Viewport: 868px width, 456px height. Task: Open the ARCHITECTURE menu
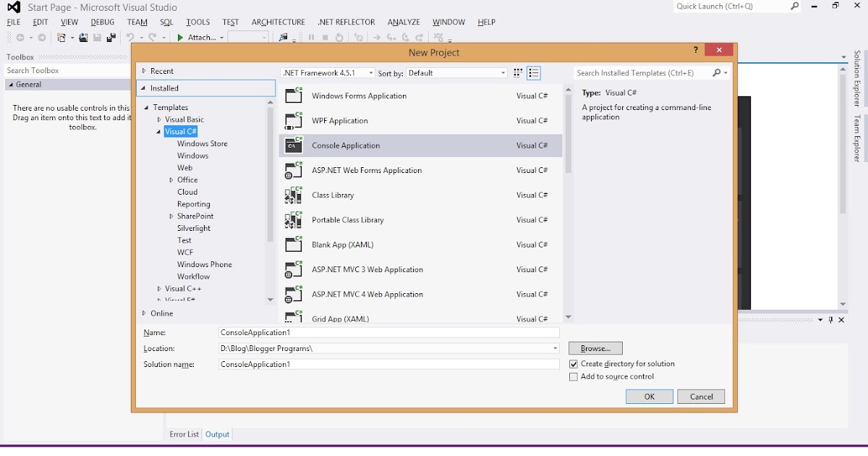pos(278,22)
